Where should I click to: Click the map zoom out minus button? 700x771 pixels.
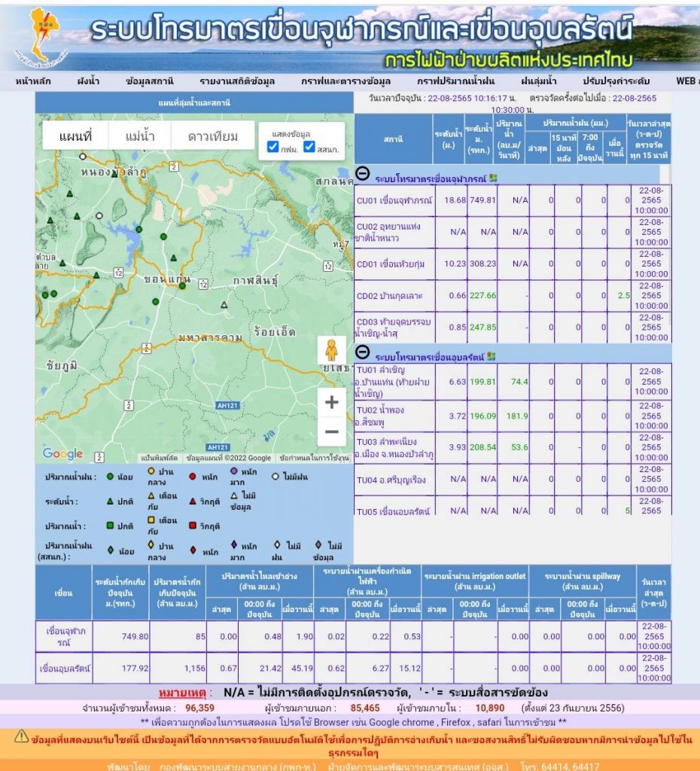click(x=331, y=431)
